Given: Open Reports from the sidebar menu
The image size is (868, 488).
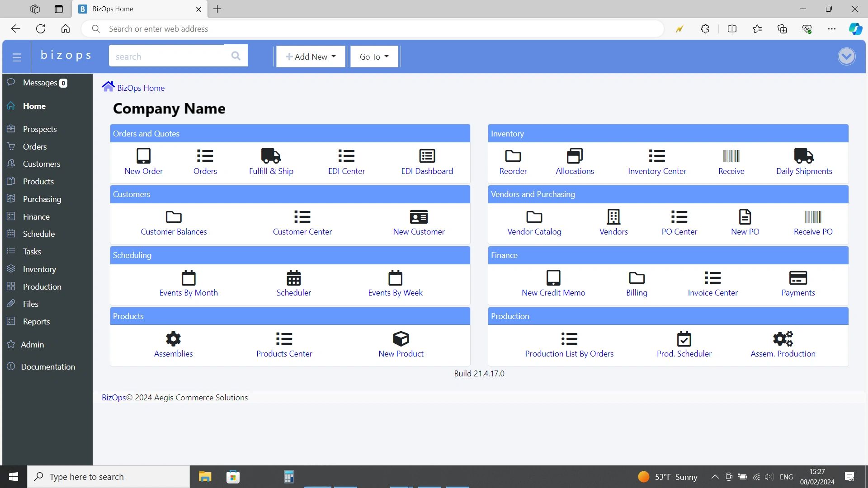Looking at the screenshot, I should click(x=36, y=322).
